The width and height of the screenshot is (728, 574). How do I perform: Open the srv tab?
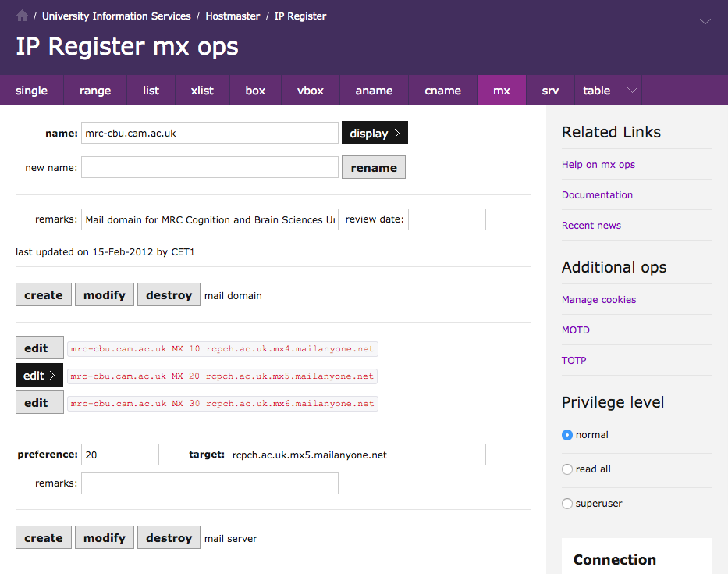tap(550, 91)
